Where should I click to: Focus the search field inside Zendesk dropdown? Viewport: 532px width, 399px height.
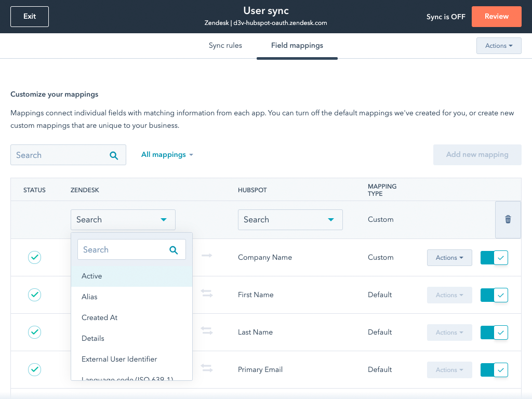point(122,250)
